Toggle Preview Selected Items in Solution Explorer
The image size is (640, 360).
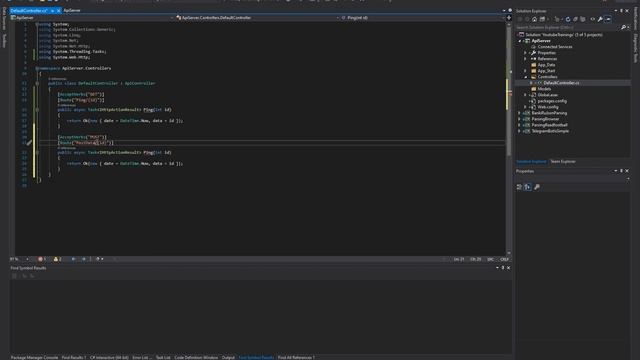point(608,19)
